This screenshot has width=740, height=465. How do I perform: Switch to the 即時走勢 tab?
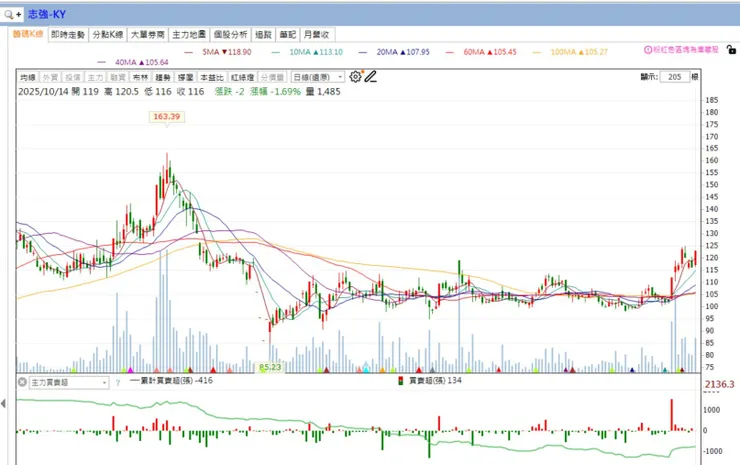click(68, 34)
